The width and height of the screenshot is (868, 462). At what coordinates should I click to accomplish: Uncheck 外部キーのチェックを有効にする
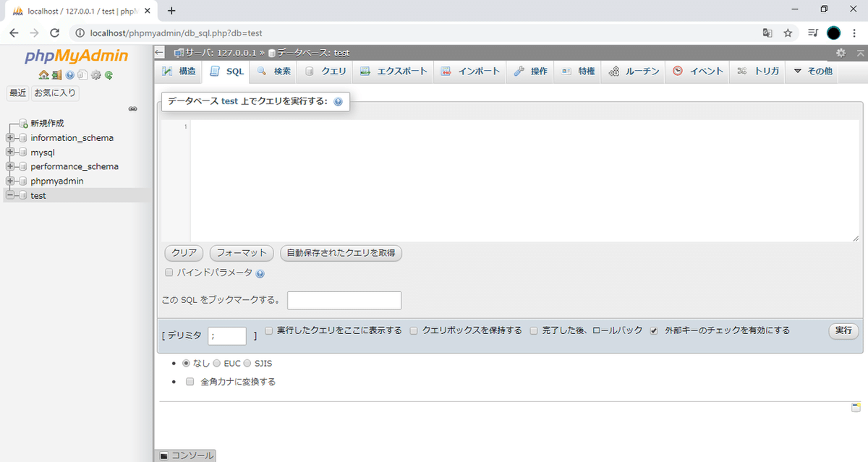click(654, 330)
